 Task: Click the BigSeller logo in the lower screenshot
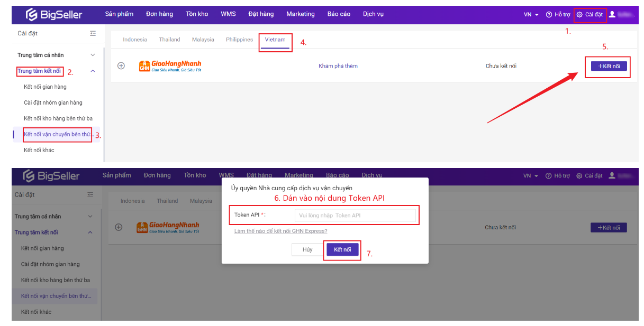(x=51, y=176)
